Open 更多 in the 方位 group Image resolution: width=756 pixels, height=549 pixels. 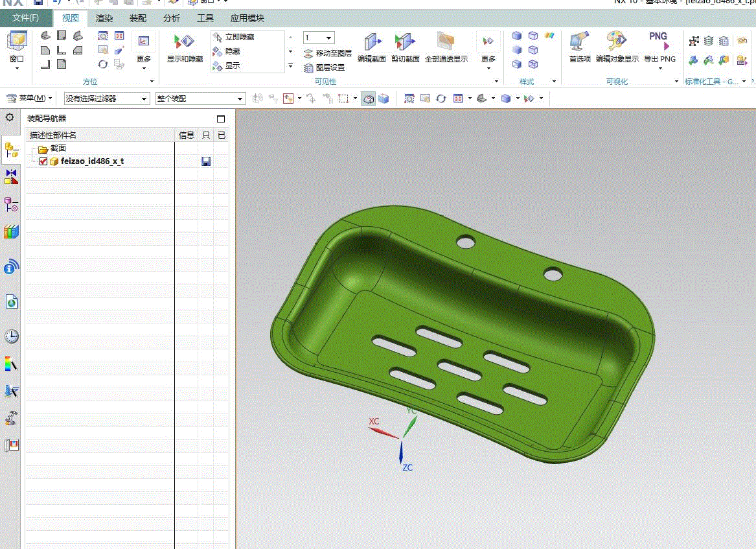pyautogui.click(x=144, y=51)
